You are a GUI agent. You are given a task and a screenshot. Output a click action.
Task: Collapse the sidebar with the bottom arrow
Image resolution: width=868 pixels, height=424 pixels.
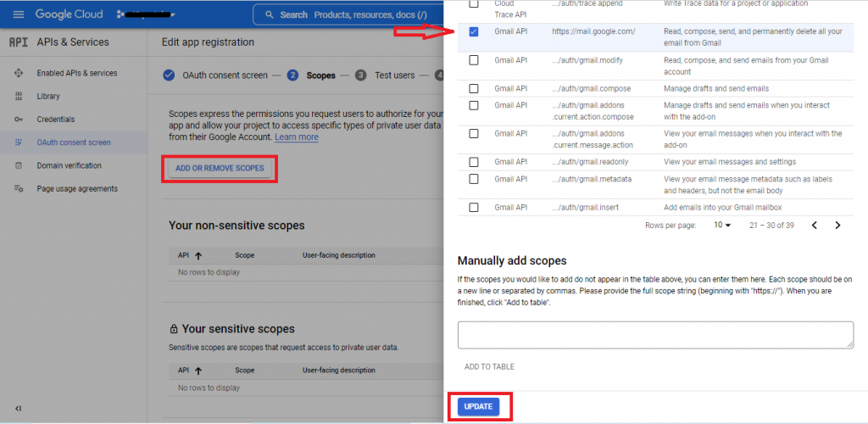pos(19,409)
